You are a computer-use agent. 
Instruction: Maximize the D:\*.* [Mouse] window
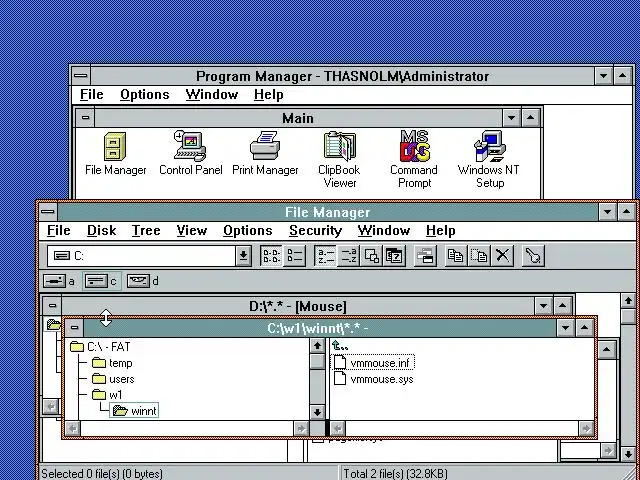562,306
